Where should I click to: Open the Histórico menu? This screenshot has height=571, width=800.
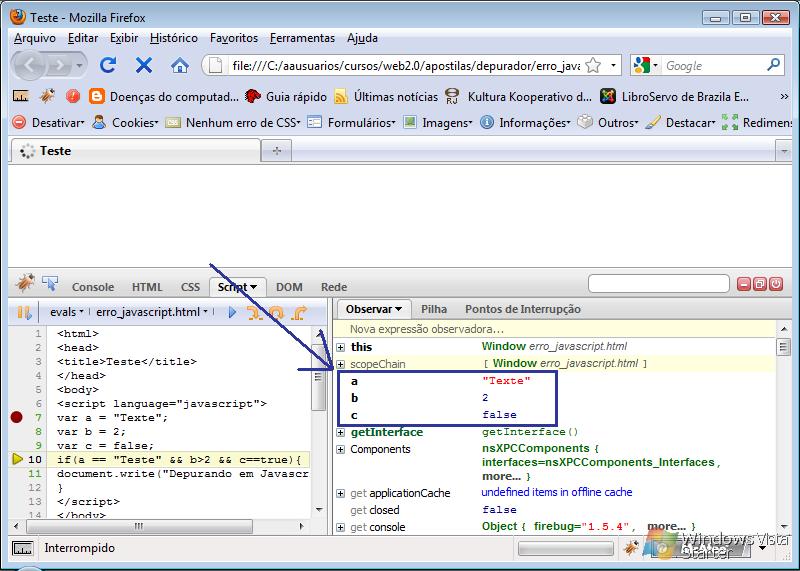click(173, 38)
